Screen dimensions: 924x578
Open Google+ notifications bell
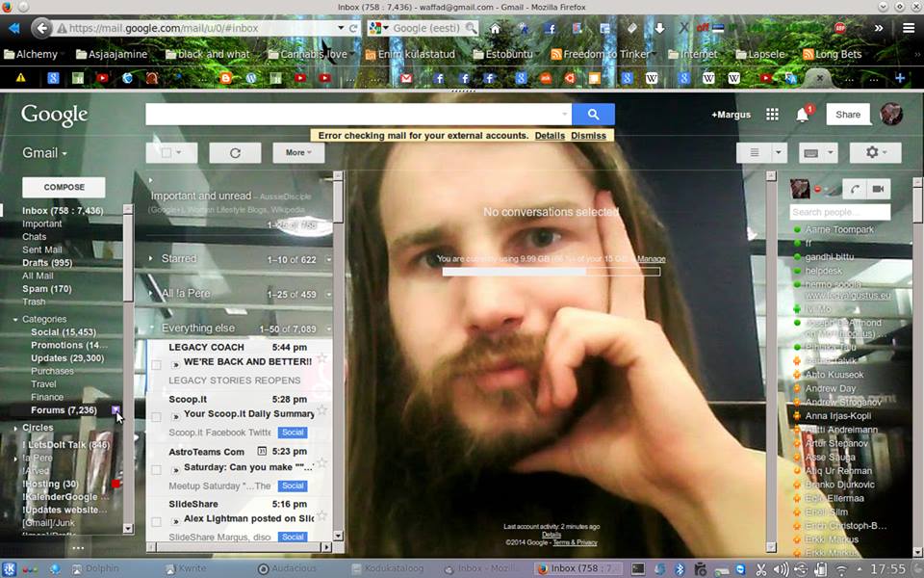(802, 115)
